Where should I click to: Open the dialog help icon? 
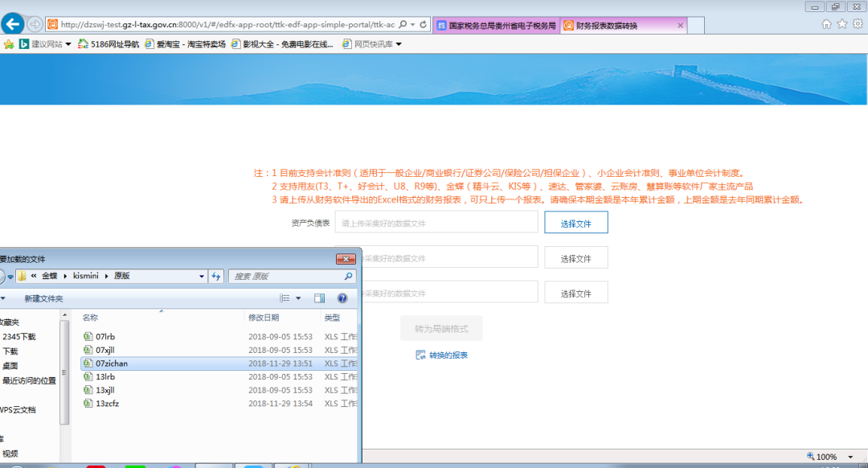point(342,298)
